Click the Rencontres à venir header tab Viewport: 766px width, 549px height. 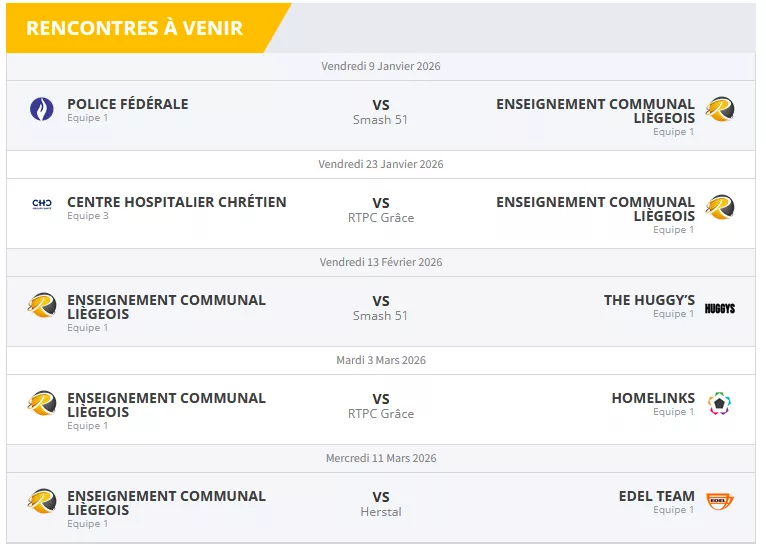point(135,28)
